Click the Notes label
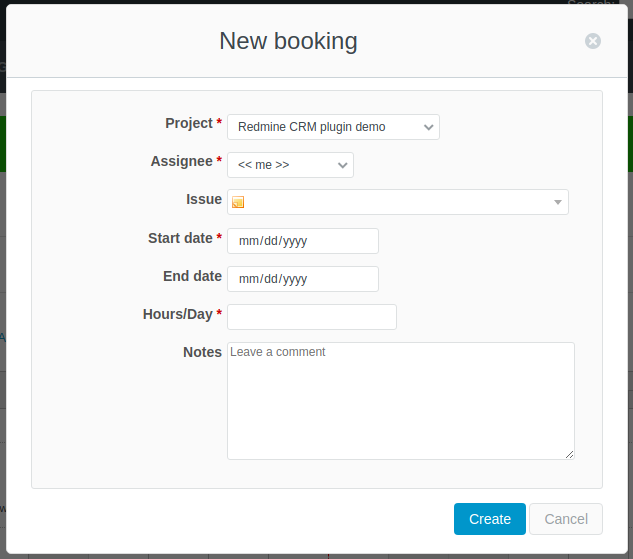 coord(202,352)
